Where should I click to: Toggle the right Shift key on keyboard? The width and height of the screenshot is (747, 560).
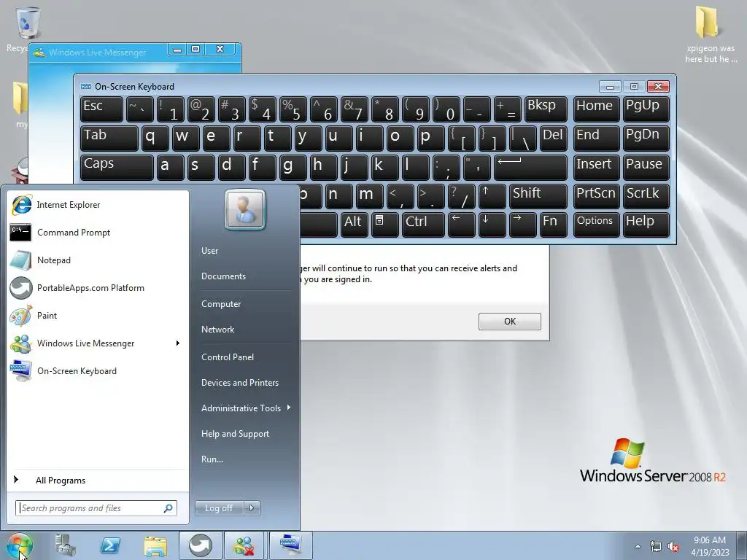click(538, 197)
